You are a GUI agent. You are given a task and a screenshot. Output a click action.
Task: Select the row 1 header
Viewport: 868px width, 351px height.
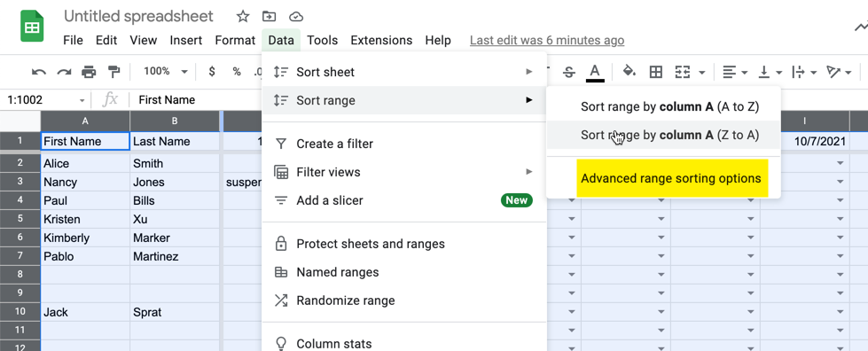point(20,141)
